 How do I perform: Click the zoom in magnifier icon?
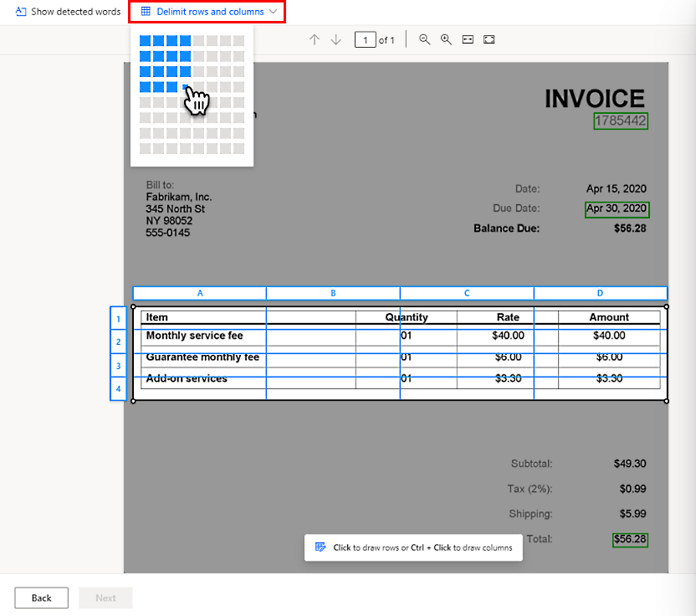coord(446,39)
